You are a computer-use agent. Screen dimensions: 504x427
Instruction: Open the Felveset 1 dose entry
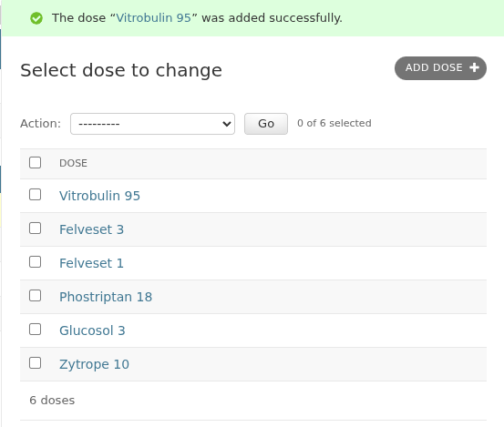[x=92, y=263]
